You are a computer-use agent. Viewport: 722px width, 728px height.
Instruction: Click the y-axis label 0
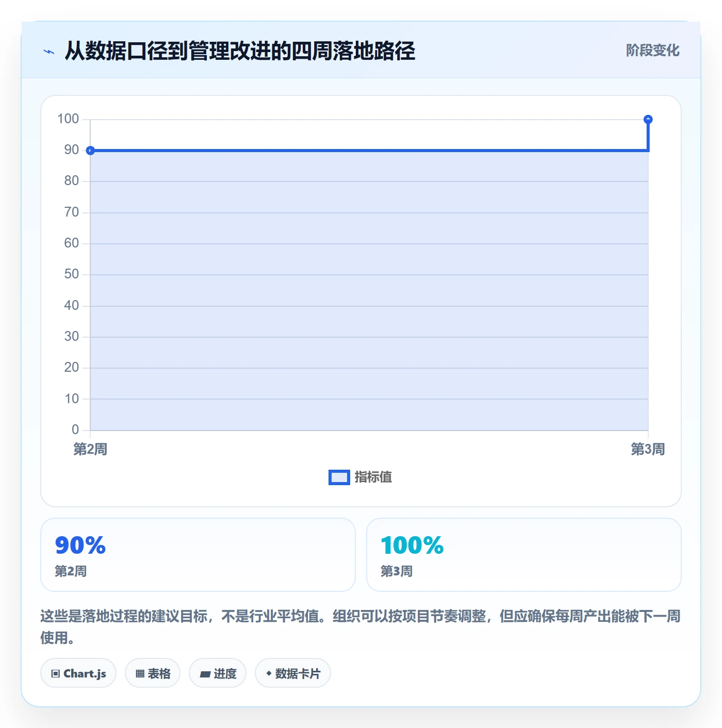pos(75,429)
